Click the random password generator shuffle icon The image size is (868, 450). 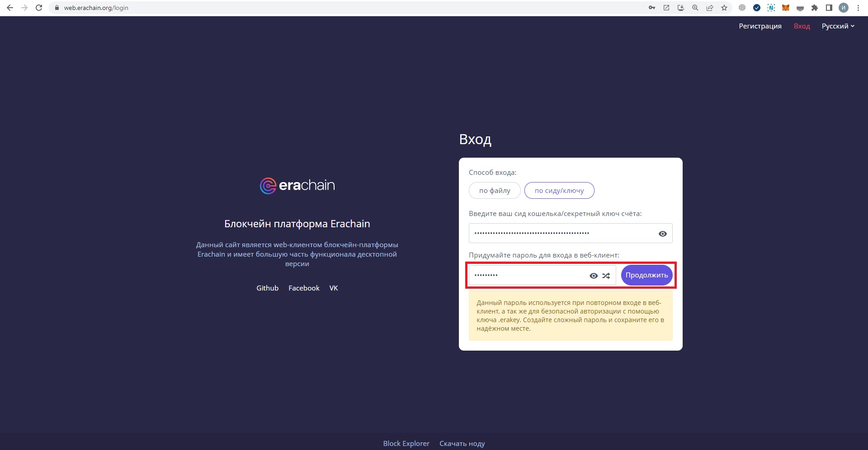606,276
